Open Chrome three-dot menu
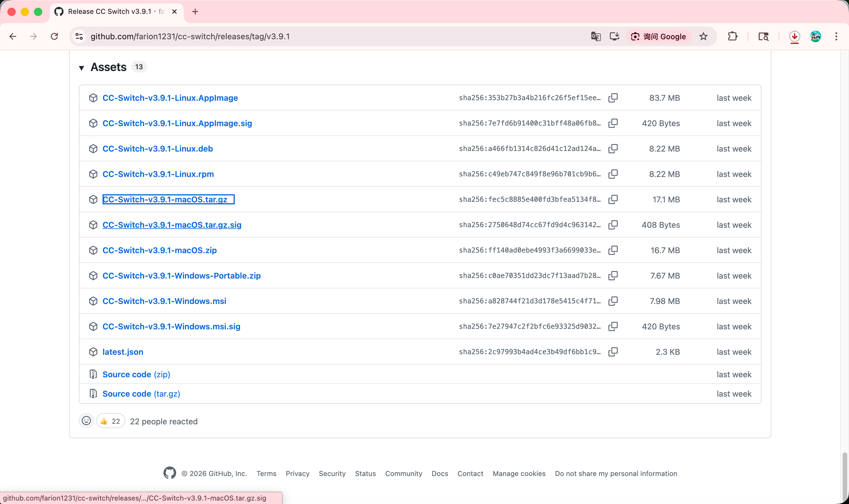 coord(836,36)
